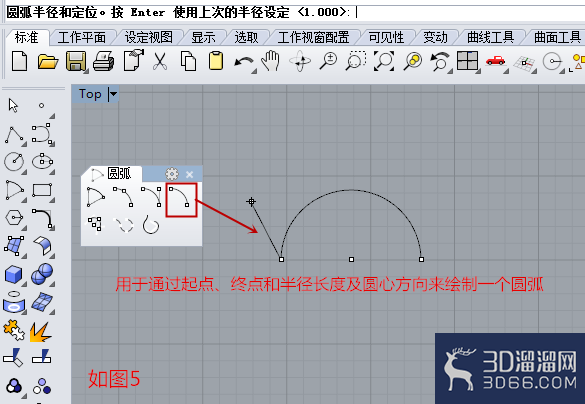Paste from clipboard icon
The width and height of the screenshot is (585, 404).
pyautogui.click(x=216, y=61)
